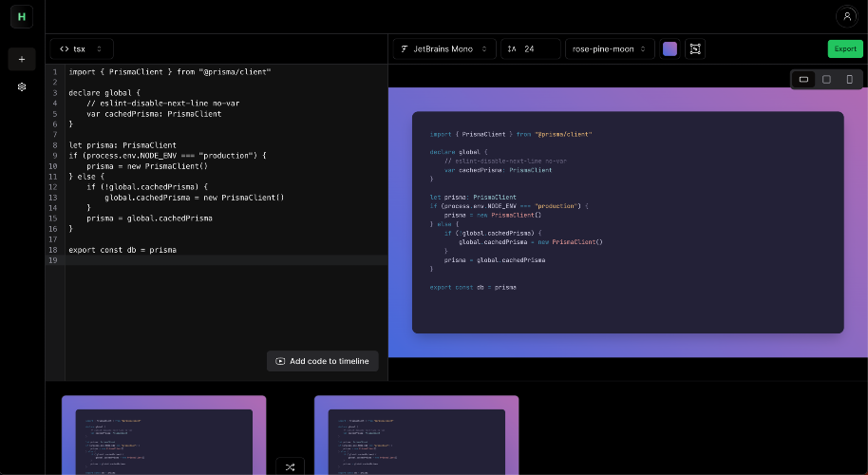Click the frame padding icon beside the color swatch
Viewport: 868px width, 475px height.
pos(694,48)
